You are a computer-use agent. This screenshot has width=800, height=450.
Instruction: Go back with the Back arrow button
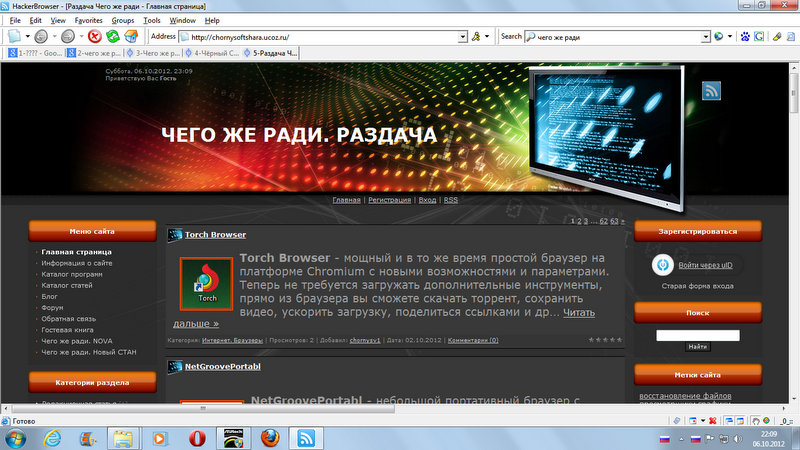41,36
